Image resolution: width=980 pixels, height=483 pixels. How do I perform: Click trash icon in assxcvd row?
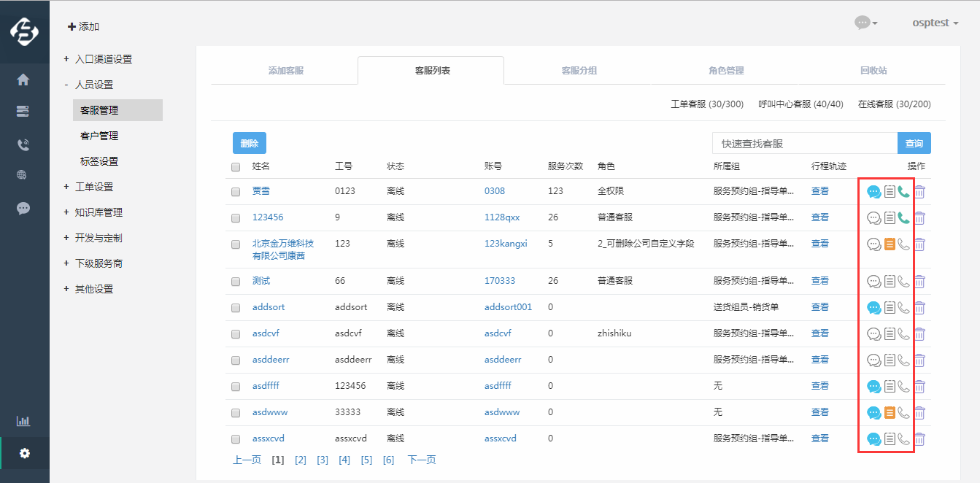[x=919, y=439]
